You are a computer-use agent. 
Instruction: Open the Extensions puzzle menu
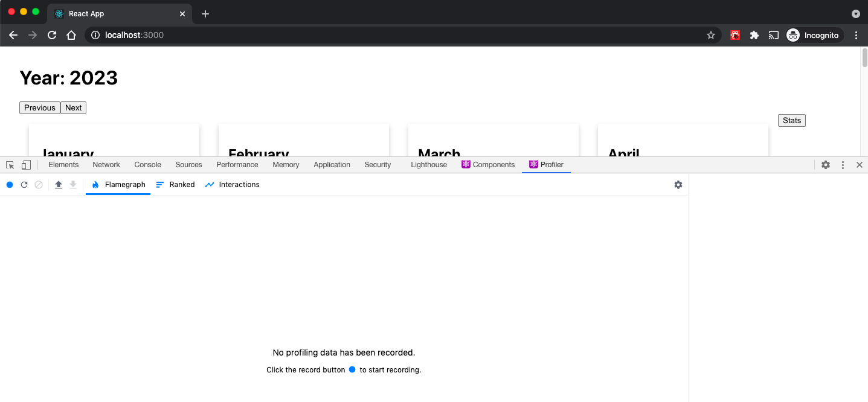click(754, 35)
